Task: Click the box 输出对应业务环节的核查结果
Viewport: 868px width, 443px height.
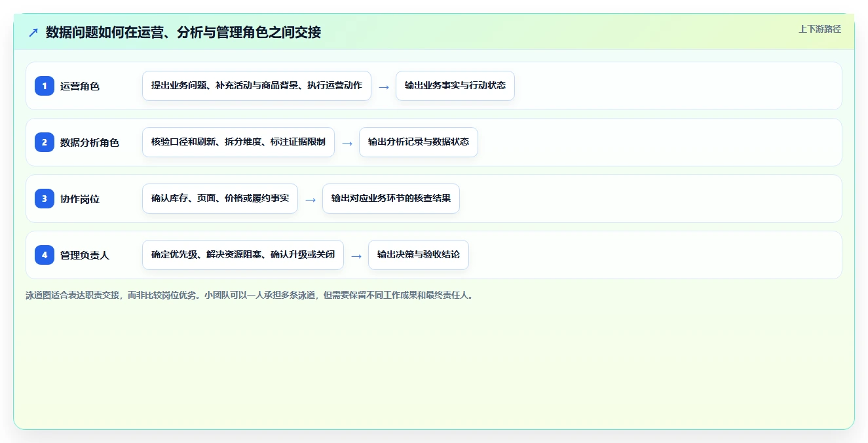Action: (391, 199)
